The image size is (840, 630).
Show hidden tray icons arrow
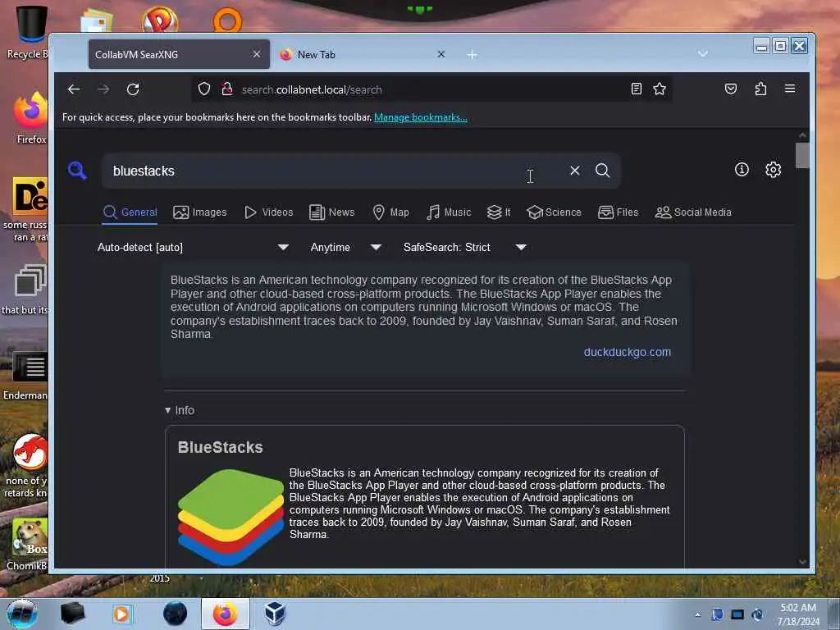[697, 614]
